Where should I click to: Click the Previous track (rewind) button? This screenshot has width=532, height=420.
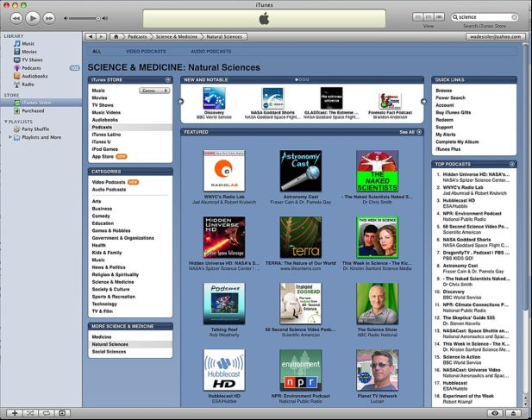16,18
